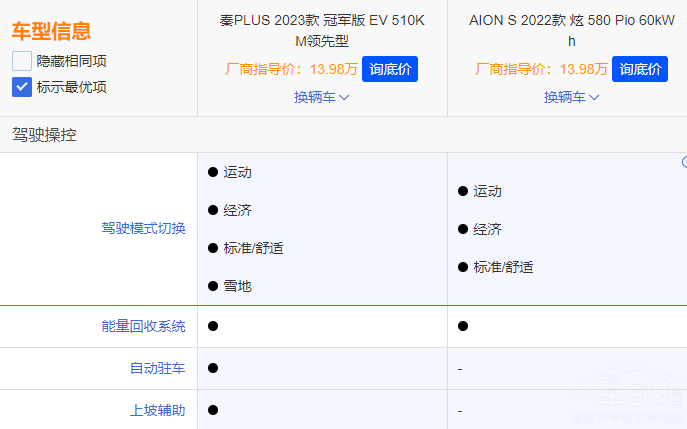The width and height of the screenshot is (687, 429).
Task: Click 询底价 for the 秦PLUS model
Action: click(x=390, y=69)
